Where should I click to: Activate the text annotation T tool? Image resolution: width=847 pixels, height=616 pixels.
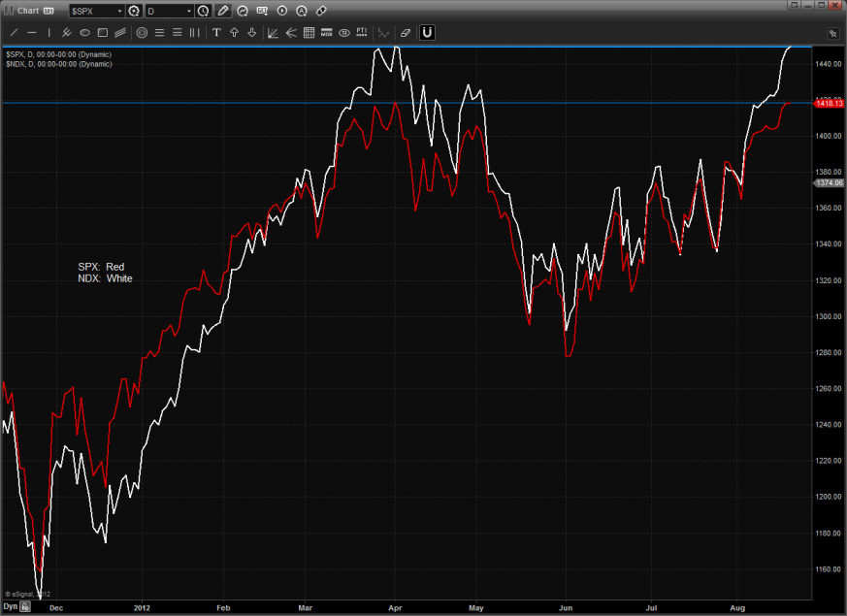coord(216,33)
